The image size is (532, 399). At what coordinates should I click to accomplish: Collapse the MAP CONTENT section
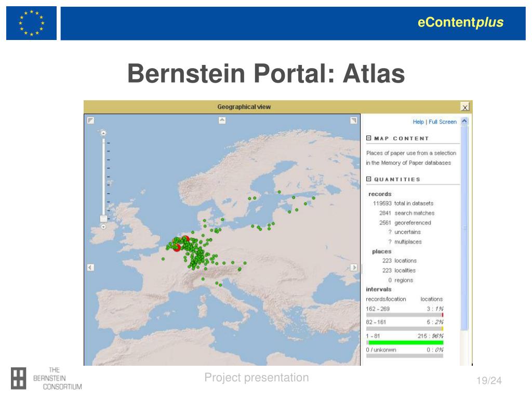coord(368,138)
